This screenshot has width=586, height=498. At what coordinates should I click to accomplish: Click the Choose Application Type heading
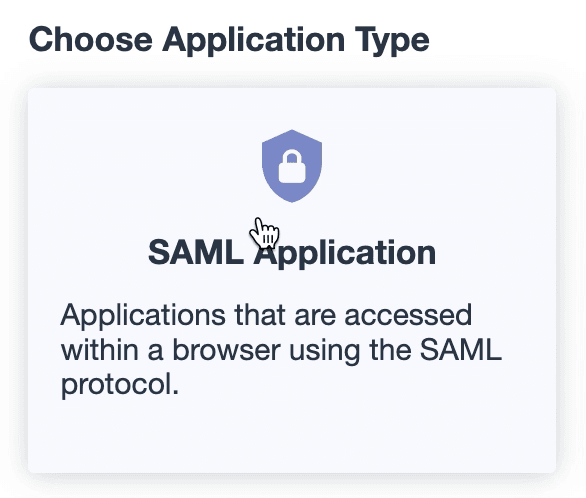pos(229,40)
